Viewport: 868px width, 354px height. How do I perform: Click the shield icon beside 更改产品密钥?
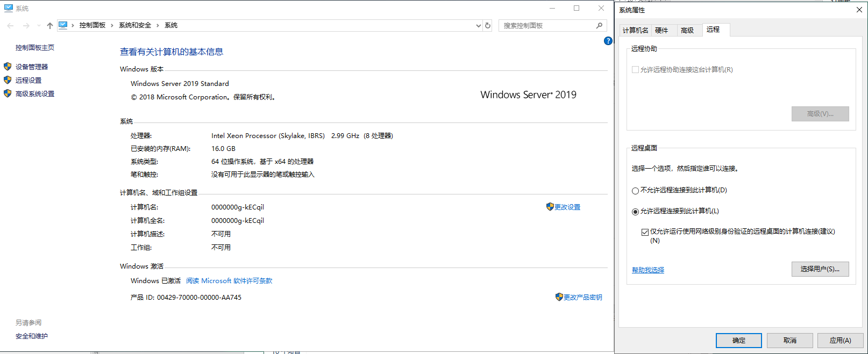[x=559, y=297]
